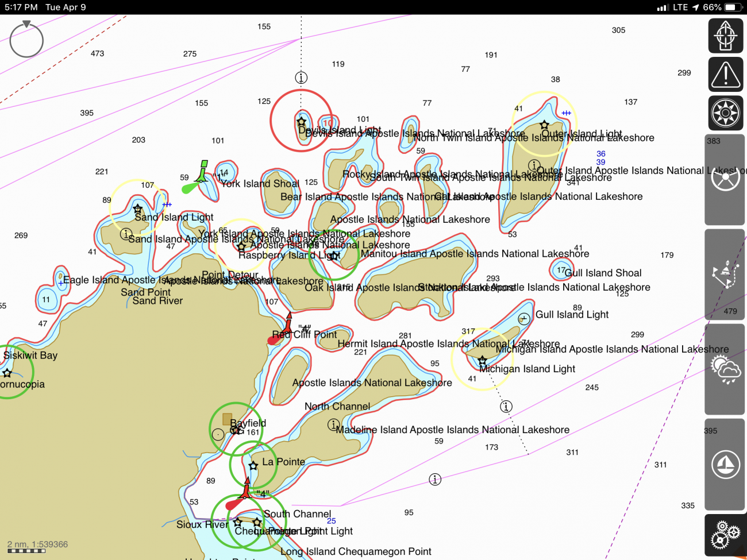Open the warning triangle alerts icon
Screen dimensions: 747x560
tap(726, 75)
